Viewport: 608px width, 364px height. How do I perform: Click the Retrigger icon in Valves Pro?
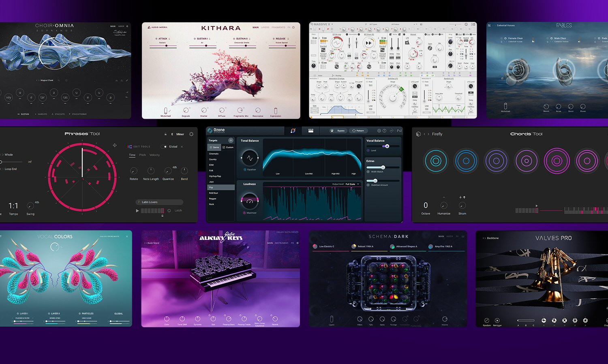tap(497, 321)
